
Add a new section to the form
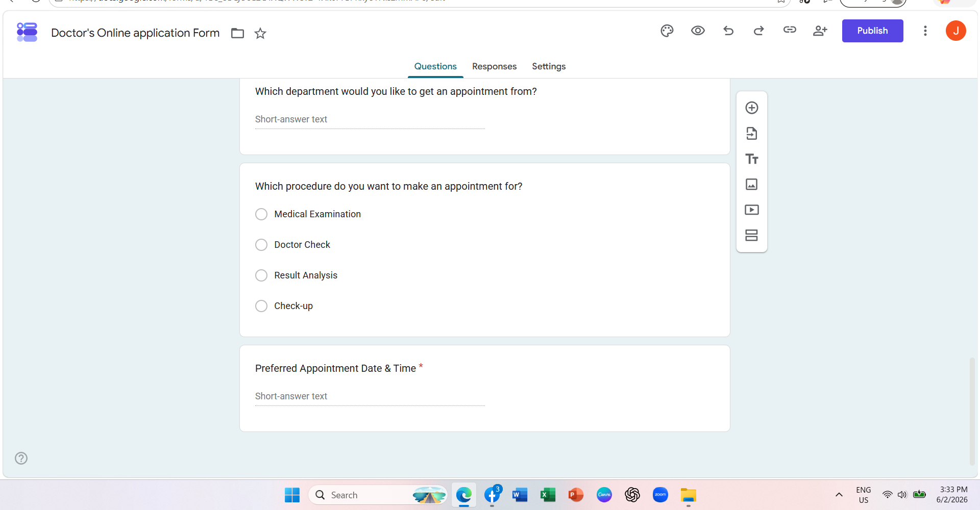tap(752, 235)
